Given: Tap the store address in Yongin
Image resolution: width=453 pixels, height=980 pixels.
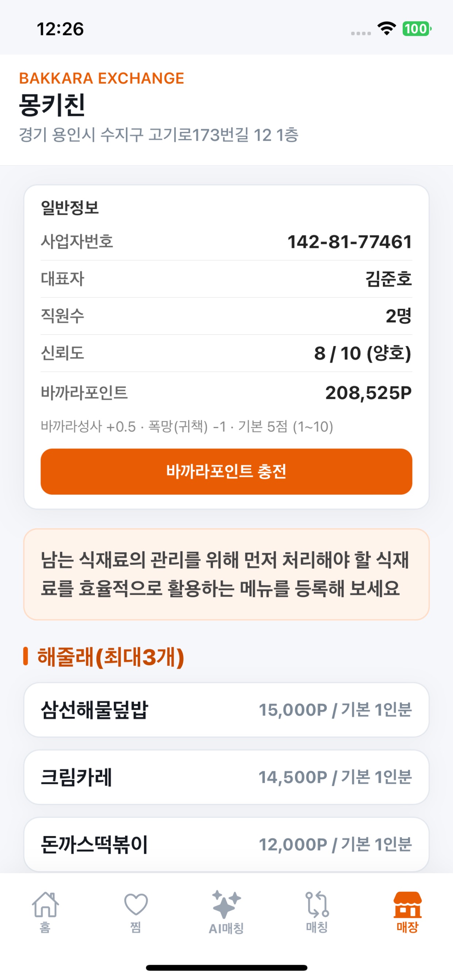Looking at the screenshot, I should click(159, 135).
